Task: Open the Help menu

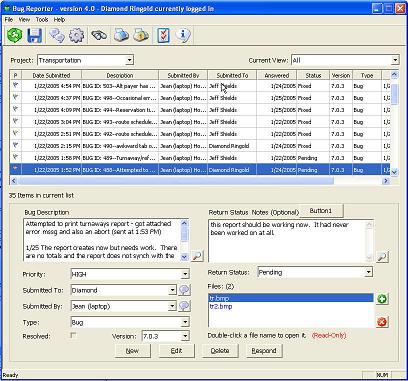Action: coord(59,20)
